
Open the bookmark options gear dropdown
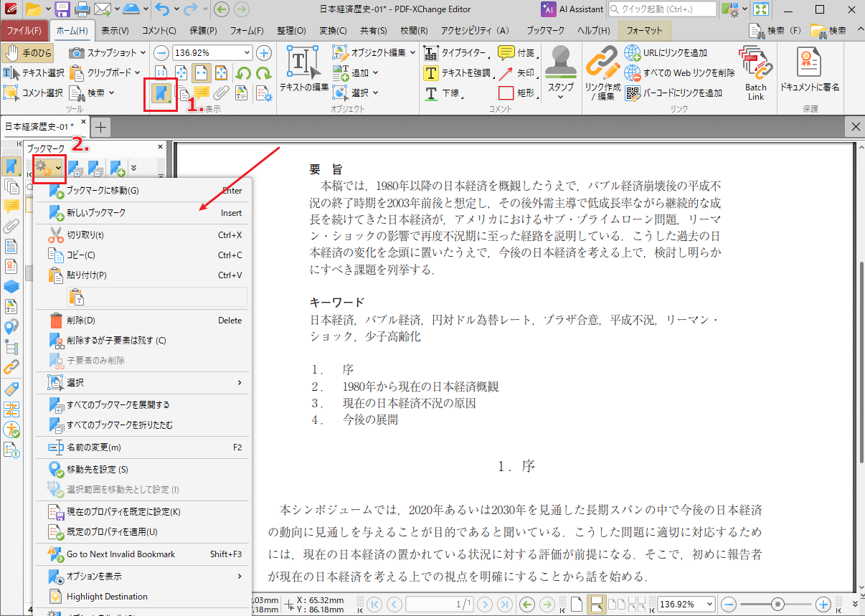point(48,169)
